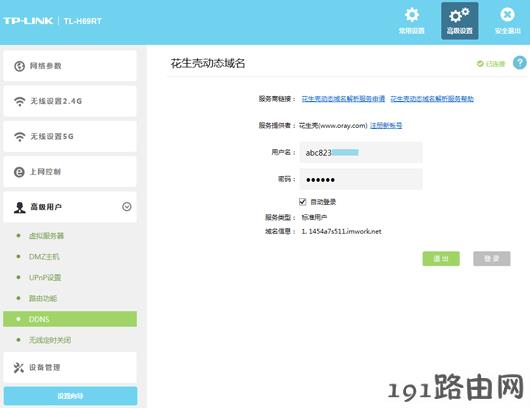Click the 高级用户 person icon
This screenshot has height=408, width=530.
pyautogui.click(x=20, y=207)
